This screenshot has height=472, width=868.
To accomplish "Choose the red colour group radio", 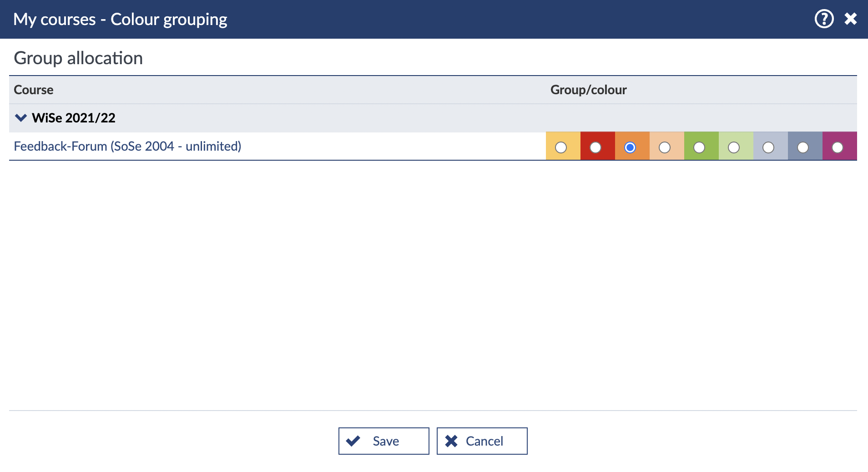I will point(595,147).
